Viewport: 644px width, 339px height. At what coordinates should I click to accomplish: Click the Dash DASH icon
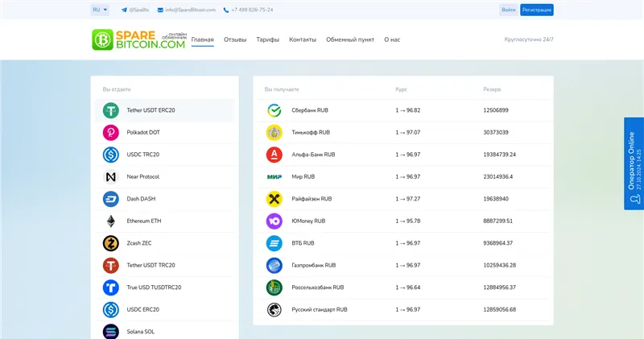(111, 199)
